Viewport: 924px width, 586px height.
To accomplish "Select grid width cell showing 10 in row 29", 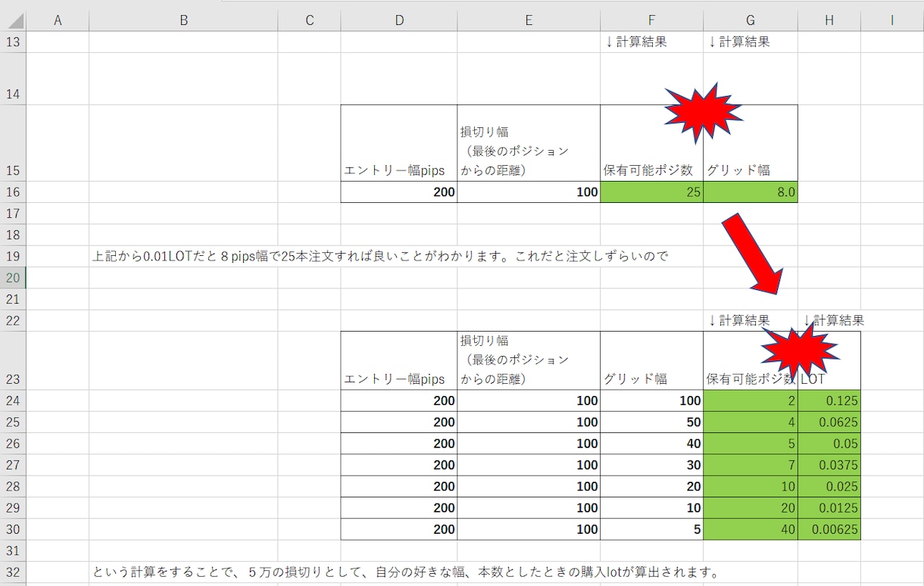I will 651,508.
